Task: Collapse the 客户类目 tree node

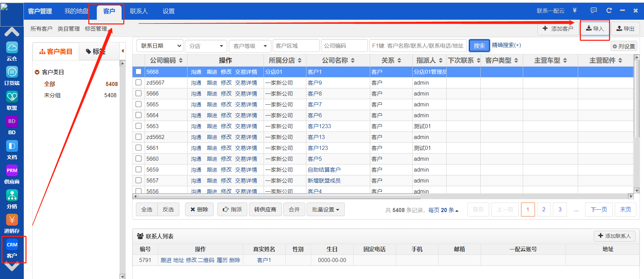Action: pos(37,72)
